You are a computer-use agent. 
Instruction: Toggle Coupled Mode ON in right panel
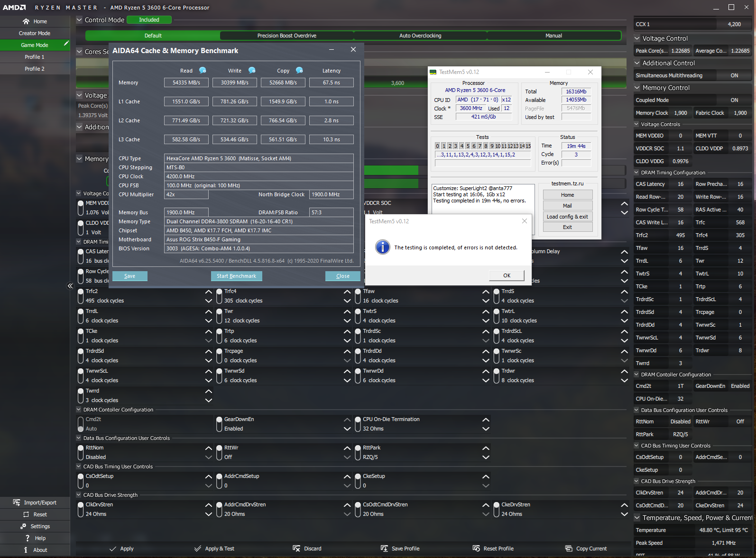pos(734,100)
